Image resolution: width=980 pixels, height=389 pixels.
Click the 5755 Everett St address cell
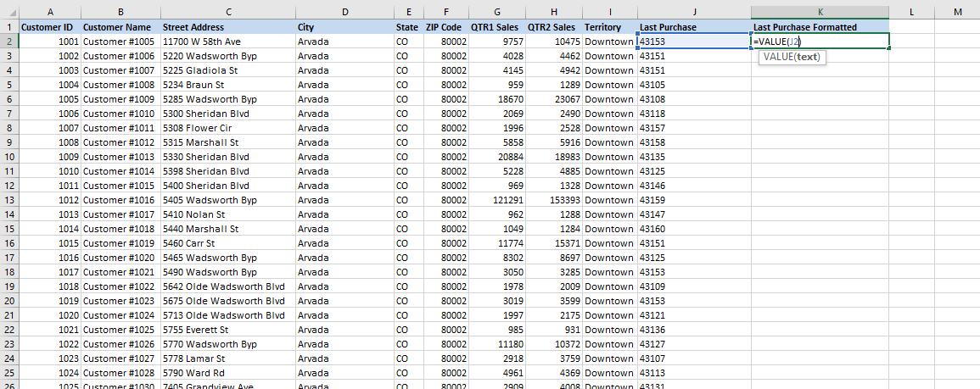coord(227,330)
